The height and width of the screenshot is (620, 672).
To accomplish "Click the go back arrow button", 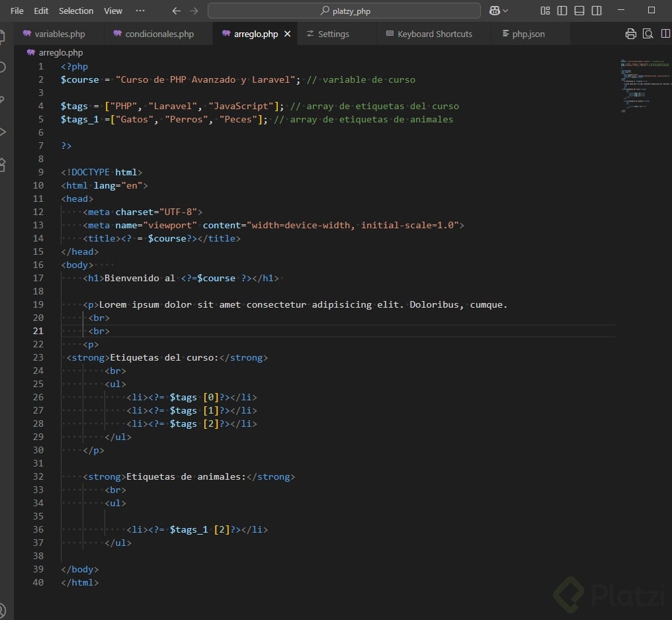I will [x=176, y=11].
